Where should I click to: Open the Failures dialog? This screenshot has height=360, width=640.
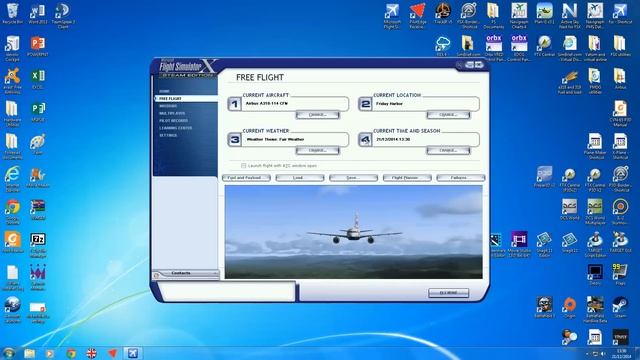pyautogui.click(x=460, y=178)
